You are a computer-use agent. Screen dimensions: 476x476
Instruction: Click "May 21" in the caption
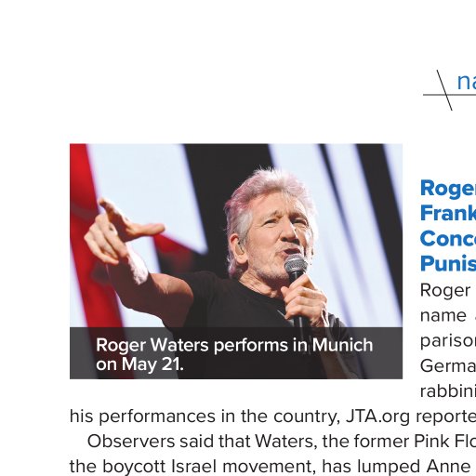pyautogui.click(x=151, y=364)
